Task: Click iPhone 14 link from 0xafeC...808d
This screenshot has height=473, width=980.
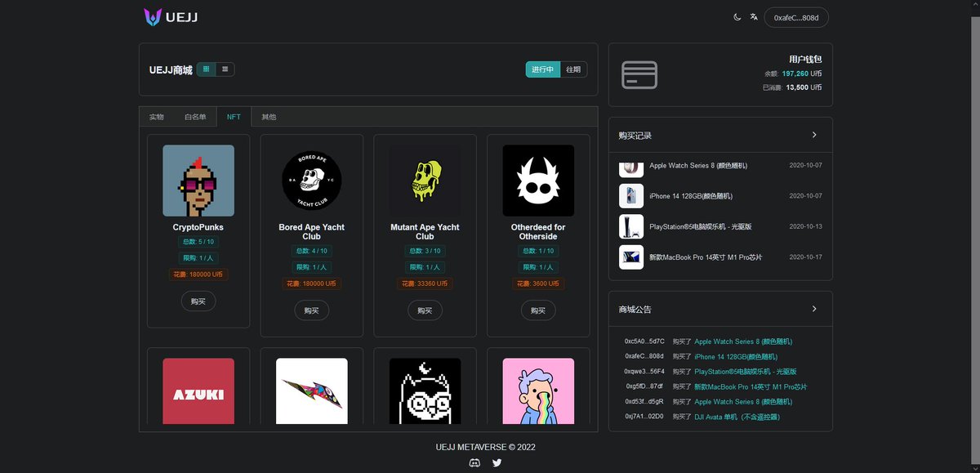Action: point(736,357)
